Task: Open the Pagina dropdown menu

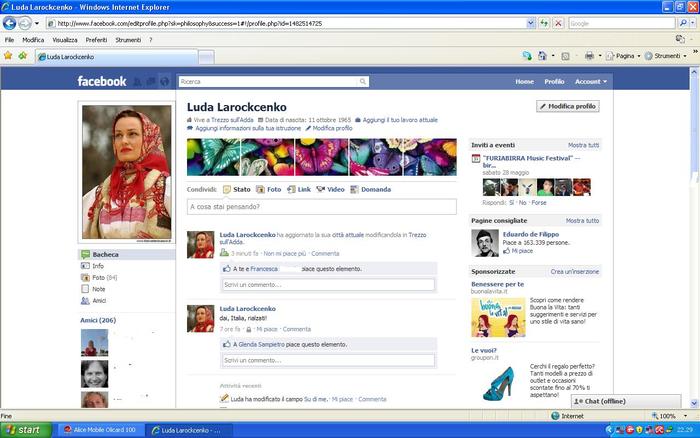Action: 623,56
